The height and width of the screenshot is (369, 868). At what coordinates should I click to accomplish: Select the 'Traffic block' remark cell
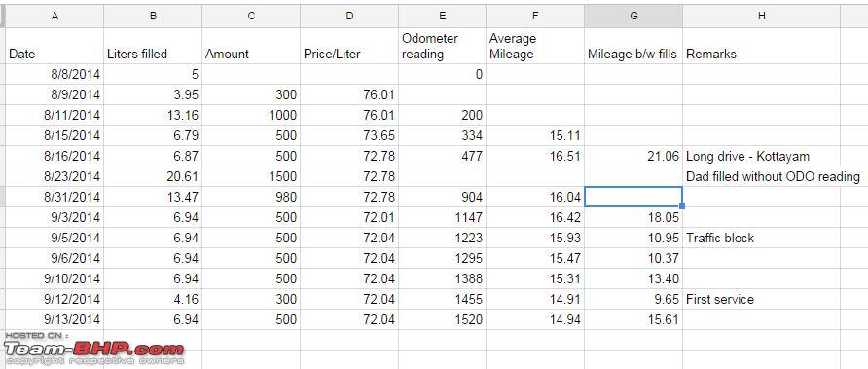(x=761, y=239)
